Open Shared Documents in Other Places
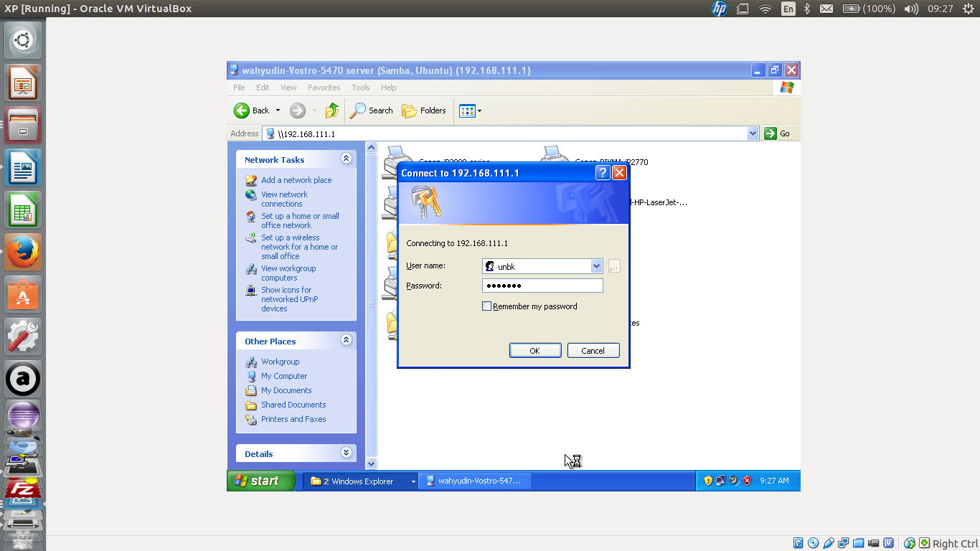Viewport: 980px width, 551px height. pos(293,405)
